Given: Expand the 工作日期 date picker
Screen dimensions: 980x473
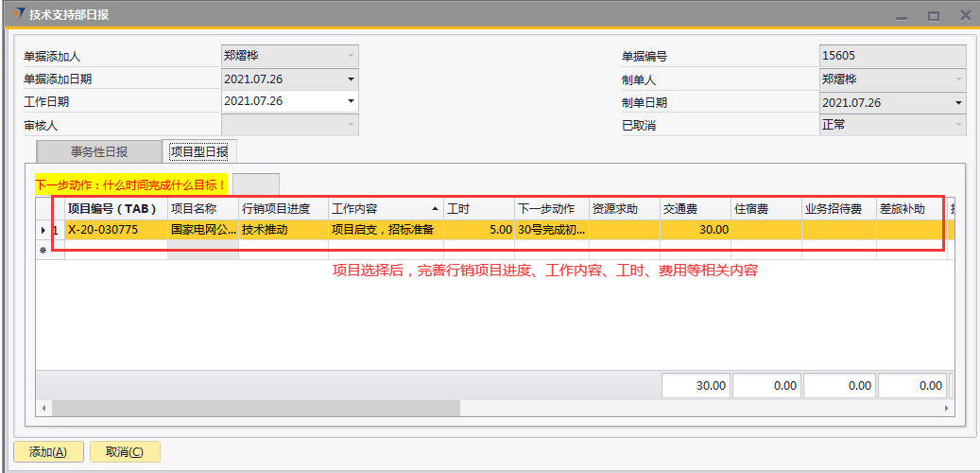Looking at the screenshot, I should [351, 102].
